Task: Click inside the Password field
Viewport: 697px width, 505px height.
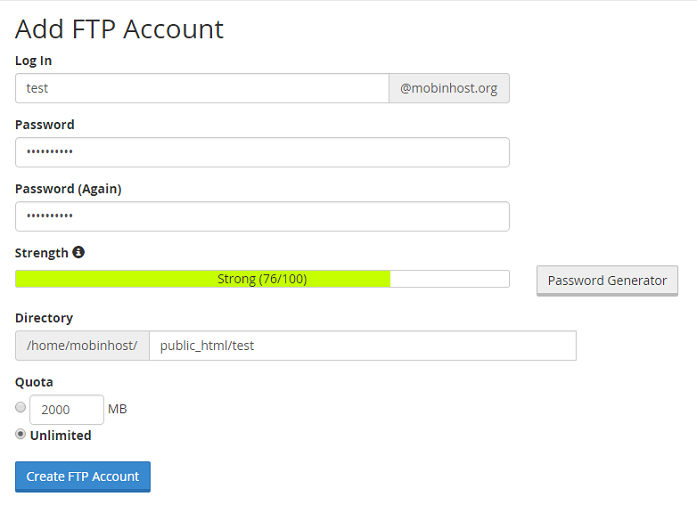Action: pos(262,152)
